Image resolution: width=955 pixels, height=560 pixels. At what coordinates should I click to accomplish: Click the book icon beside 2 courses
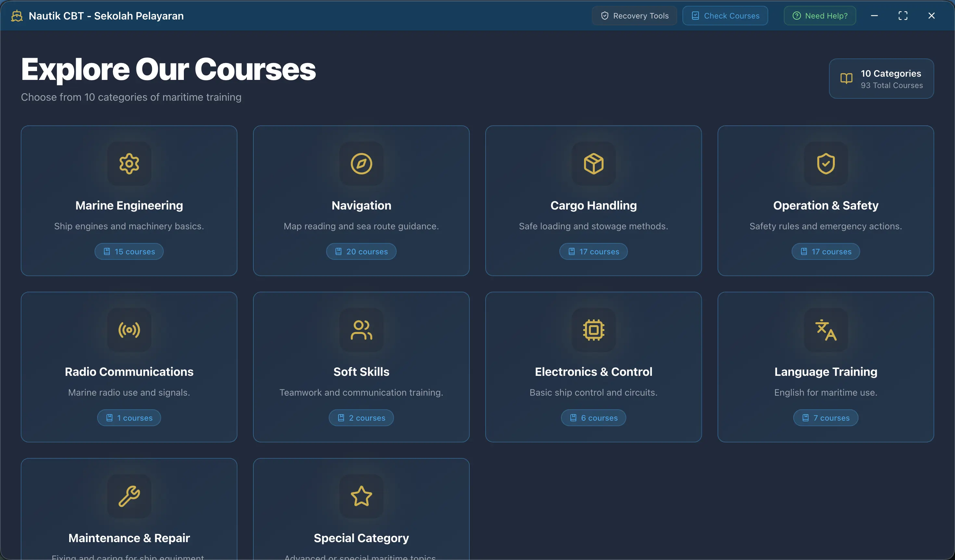click(341, 418)
